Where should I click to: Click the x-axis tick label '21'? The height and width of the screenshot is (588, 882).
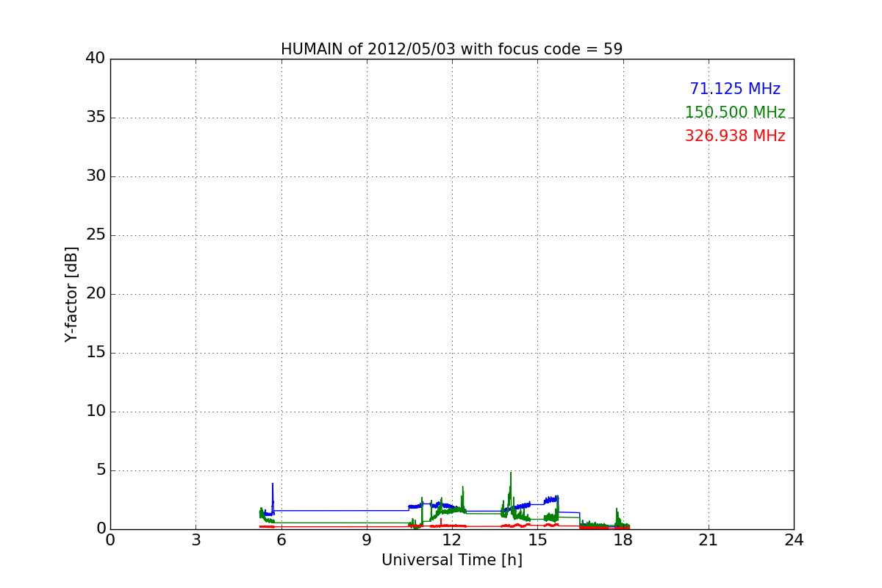[x=709, y=540]
